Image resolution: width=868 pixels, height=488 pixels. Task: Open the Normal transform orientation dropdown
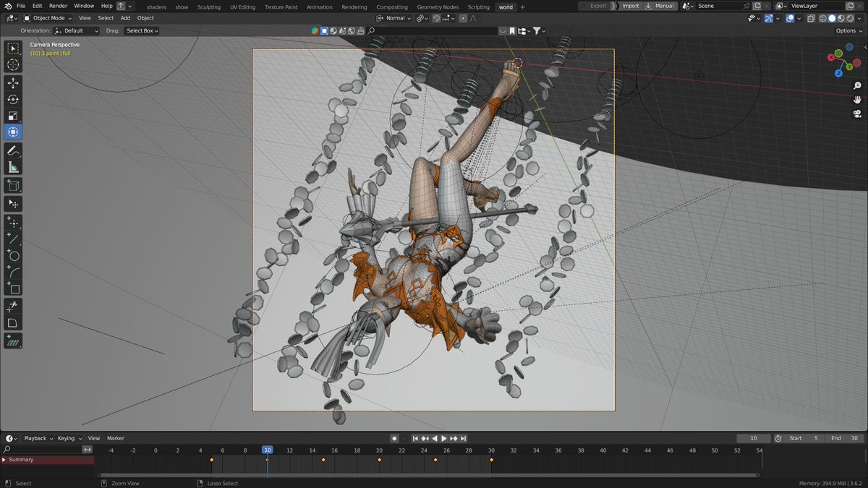point(394,18)
